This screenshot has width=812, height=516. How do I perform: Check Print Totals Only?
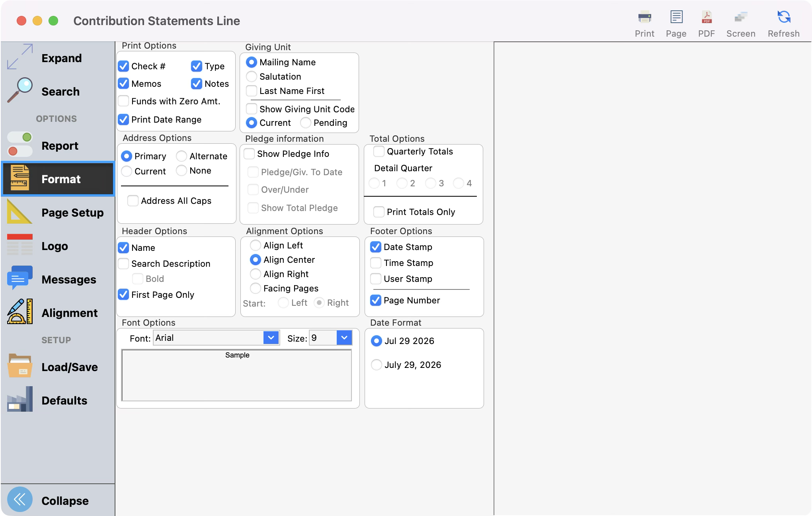[379, 212]
